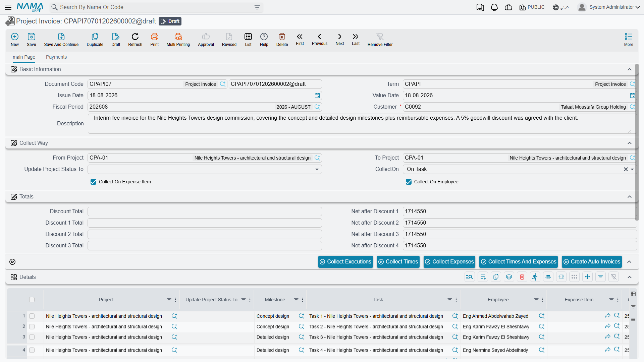Click the four-arrow move icon in Details
644x362 pixels.
(x=587, y=277)
